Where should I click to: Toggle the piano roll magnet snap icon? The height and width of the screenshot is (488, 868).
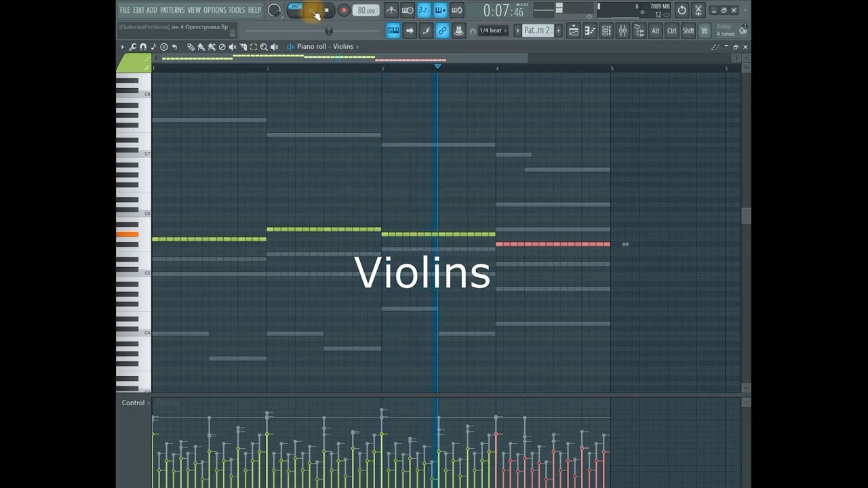[143, 47]
